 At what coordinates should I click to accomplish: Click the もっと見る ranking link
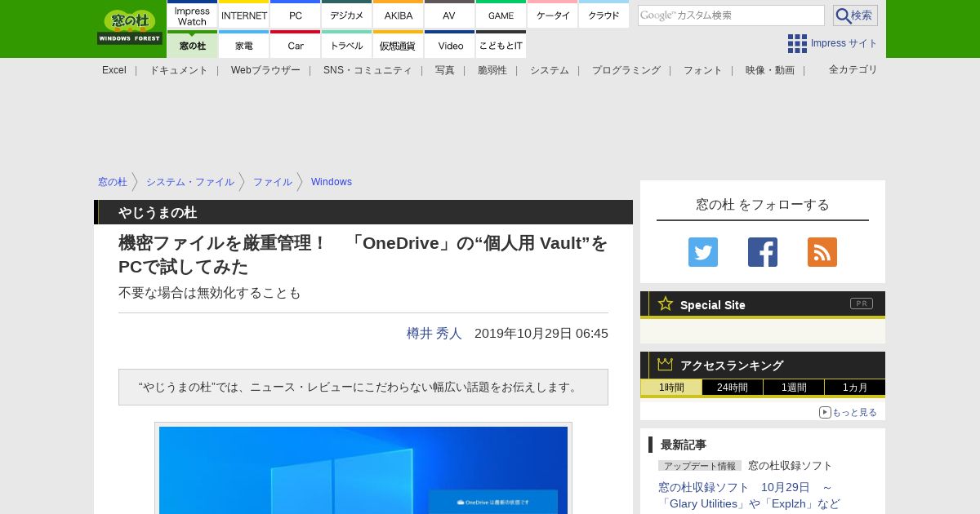pos(854,412)
